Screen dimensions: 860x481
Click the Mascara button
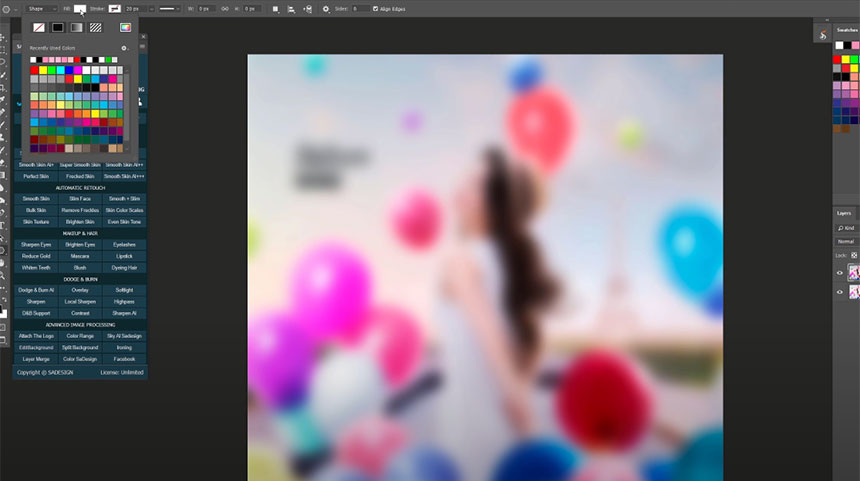coord(80,256)
